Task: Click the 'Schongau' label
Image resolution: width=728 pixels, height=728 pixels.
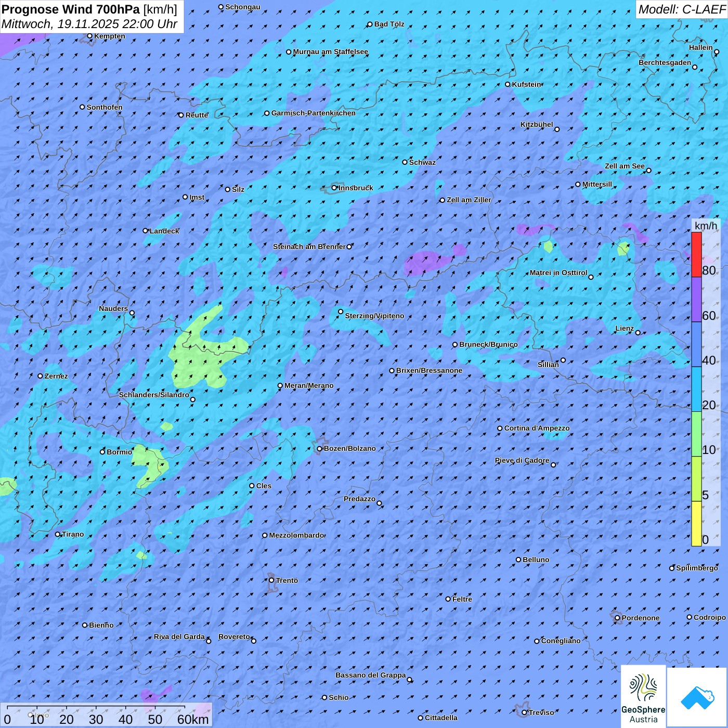Action: point(242,7)
